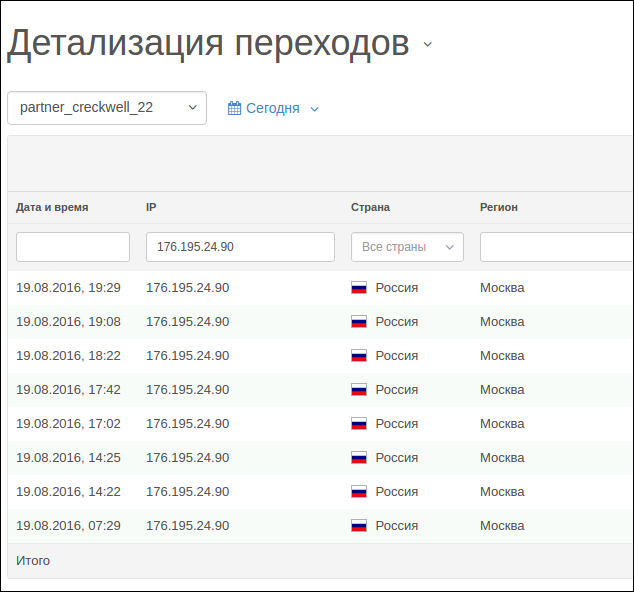This screenshot has height=592, width=634.
Task: Click the Russian flag in the 18:22 row
Action: tap(359, 355)
